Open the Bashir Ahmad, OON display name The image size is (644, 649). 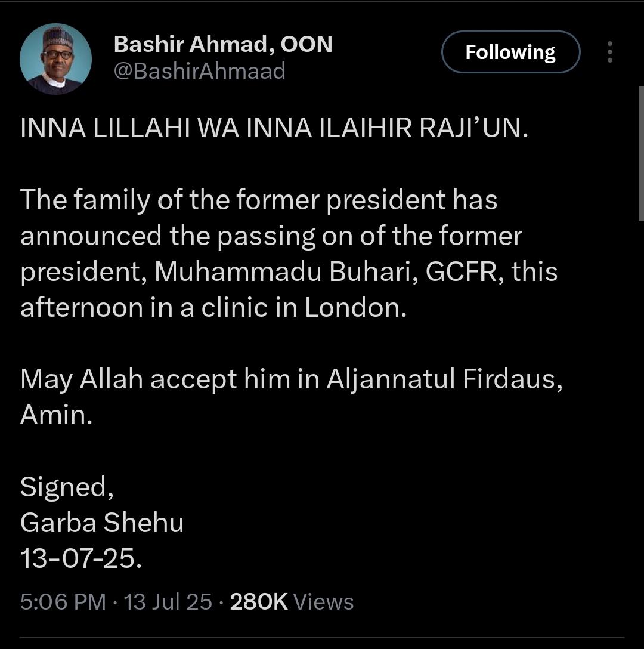tap(222, 44)
